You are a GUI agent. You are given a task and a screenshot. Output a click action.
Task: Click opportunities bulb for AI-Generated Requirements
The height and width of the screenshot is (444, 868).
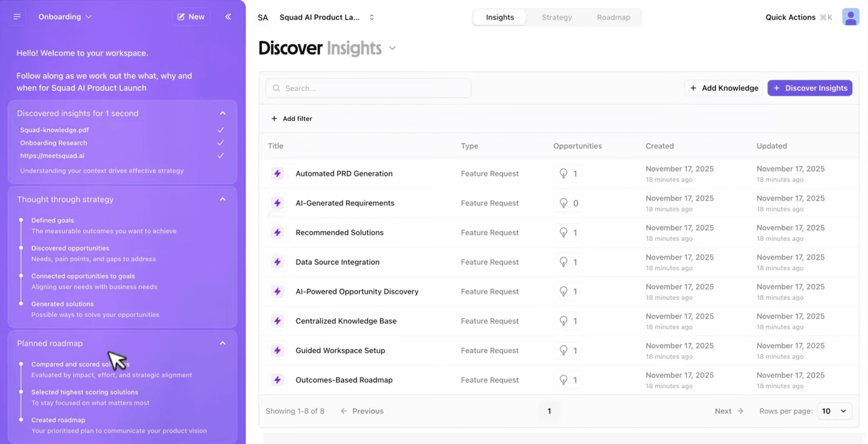[x=563, y=203]
